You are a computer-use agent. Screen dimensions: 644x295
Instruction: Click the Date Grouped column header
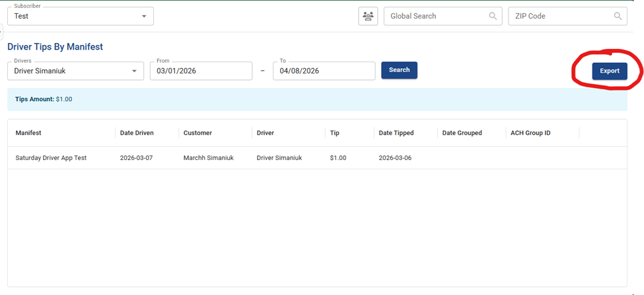462,133
